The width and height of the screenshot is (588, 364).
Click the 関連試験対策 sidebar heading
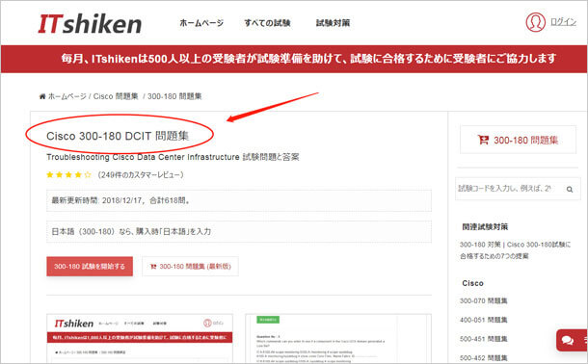click(485, 226)
